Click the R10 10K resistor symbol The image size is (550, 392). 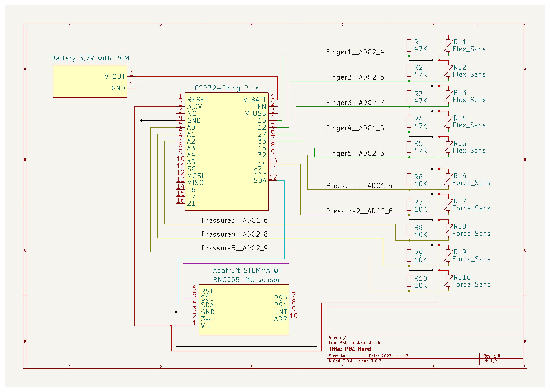click(x=409, y=281)
